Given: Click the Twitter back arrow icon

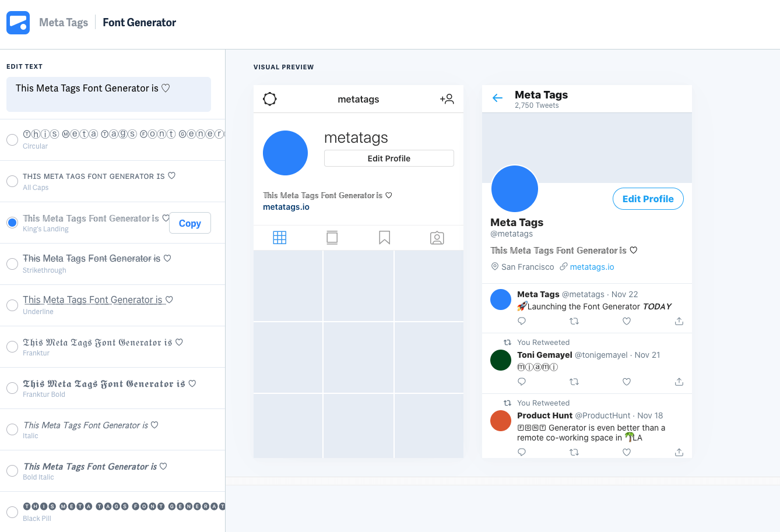Looking at the screenshot, I should [497, 98].
